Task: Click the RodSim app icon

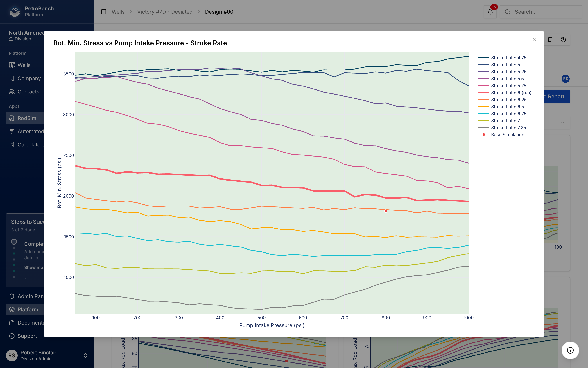Action: pos(12,118)
